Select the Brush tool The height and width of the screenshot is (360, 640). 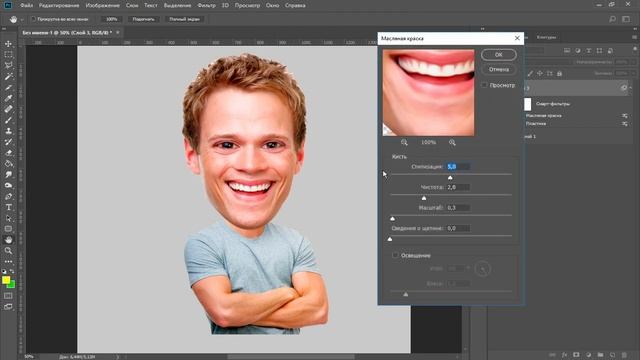coord(8,120)
